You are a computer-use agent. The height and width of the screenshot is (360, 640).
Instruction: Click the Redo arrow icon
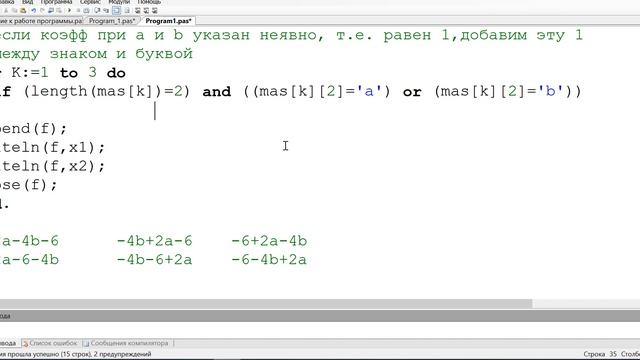click(x=42, y=10)
